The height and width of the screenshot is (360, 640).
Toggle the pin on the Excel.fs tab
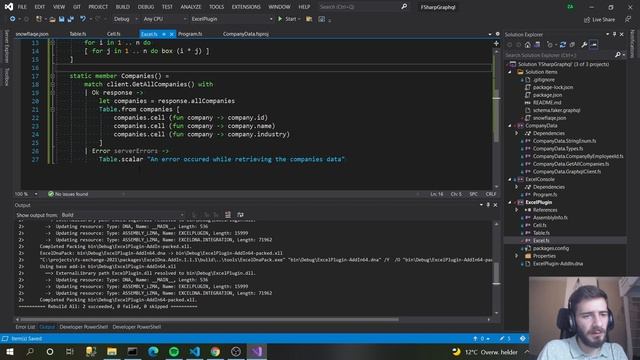164,34
